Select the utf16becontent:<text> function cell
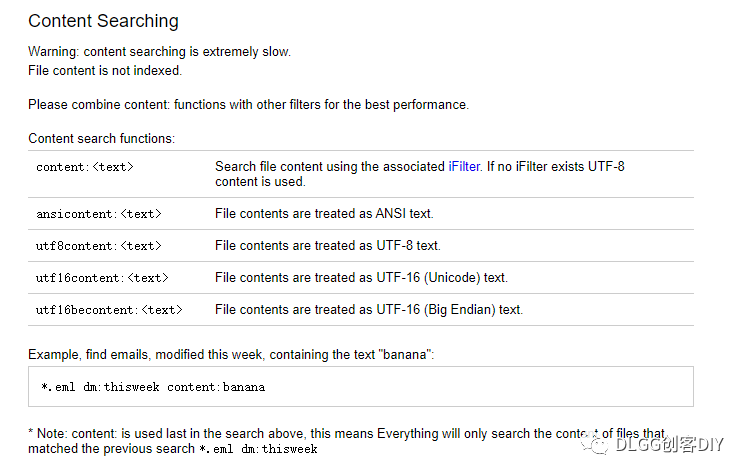The height and width of the screenshot is (476, 747). tap(109, 310)
